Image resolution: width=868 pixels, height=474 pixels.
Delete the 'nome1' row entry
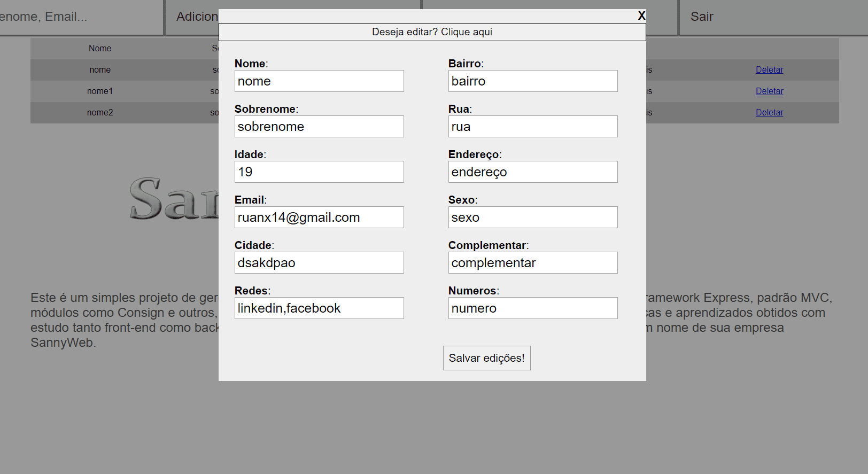click(x=769, y=91)
